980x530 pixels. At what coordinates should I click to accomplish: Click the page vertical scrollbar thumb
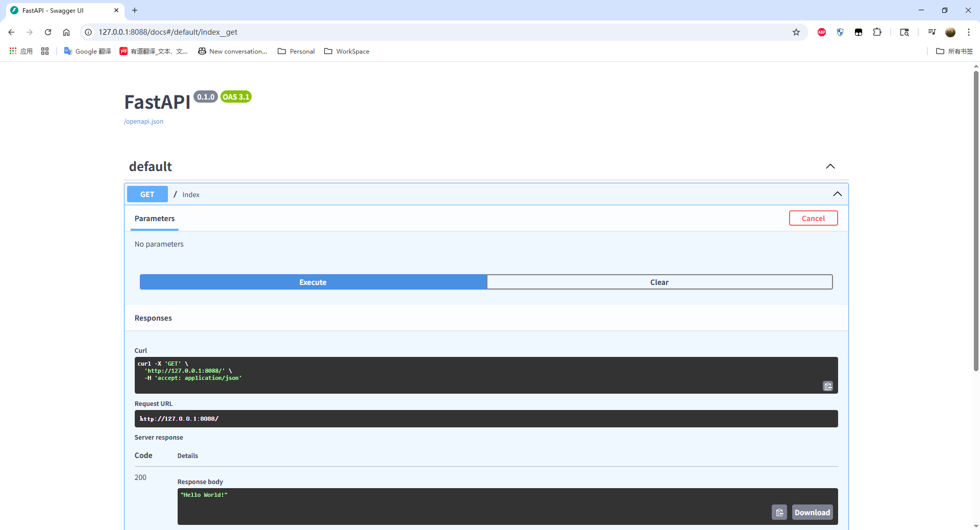pos(976,221)
